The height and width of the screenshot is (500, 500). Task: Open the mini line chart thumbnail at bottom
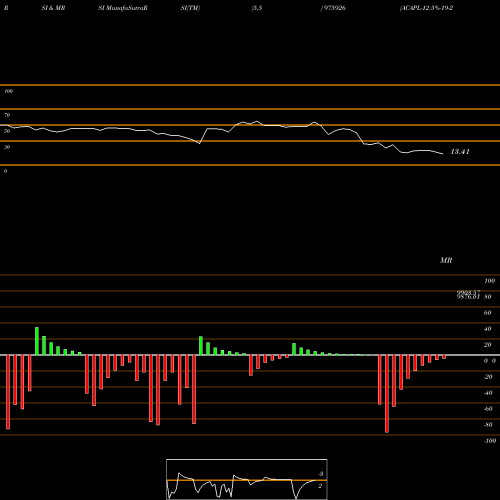[x=247, y=479]
